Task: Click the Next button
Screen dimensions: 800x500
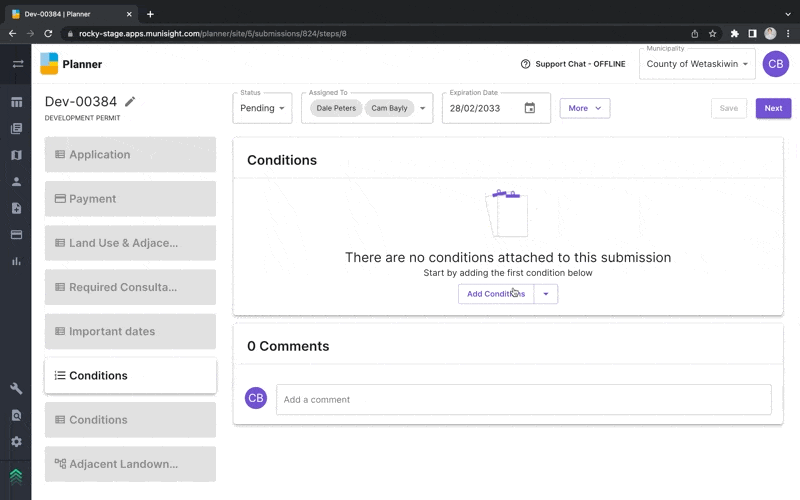Action: [x=773, y=108]
